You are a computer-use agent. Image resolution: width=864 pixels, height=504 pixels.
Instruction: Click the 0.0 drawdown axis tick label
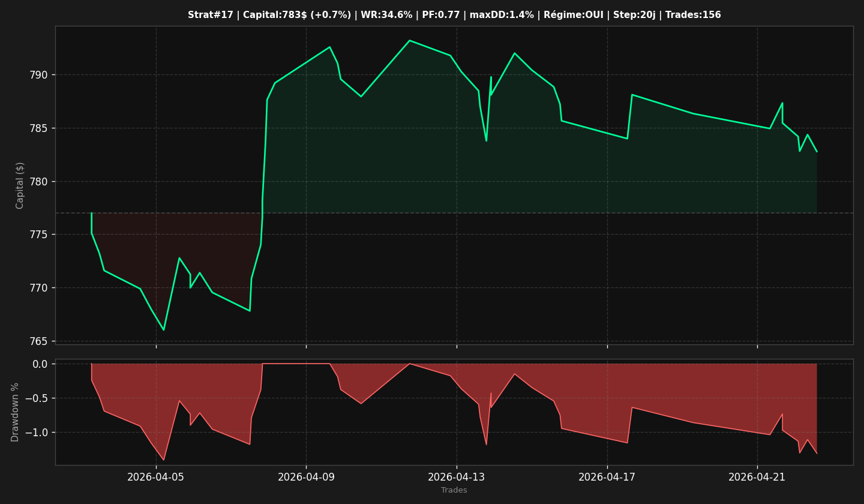40,364
